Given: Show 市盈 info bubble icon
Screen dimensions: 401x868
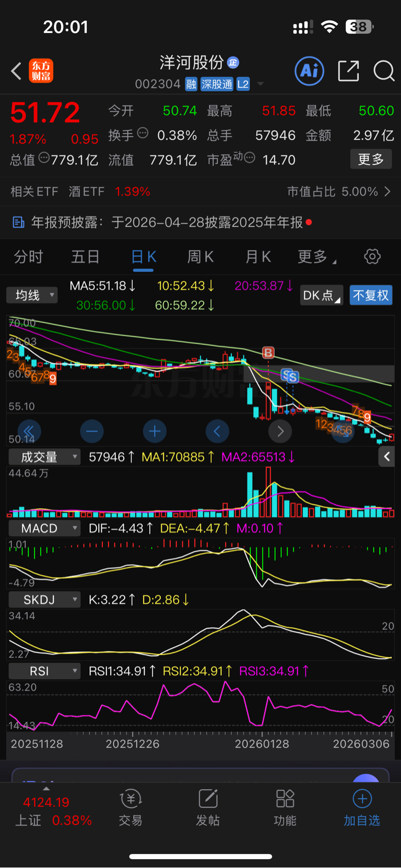Looking at the screenshot, I should pyautogui.click(x=250, y=158).
